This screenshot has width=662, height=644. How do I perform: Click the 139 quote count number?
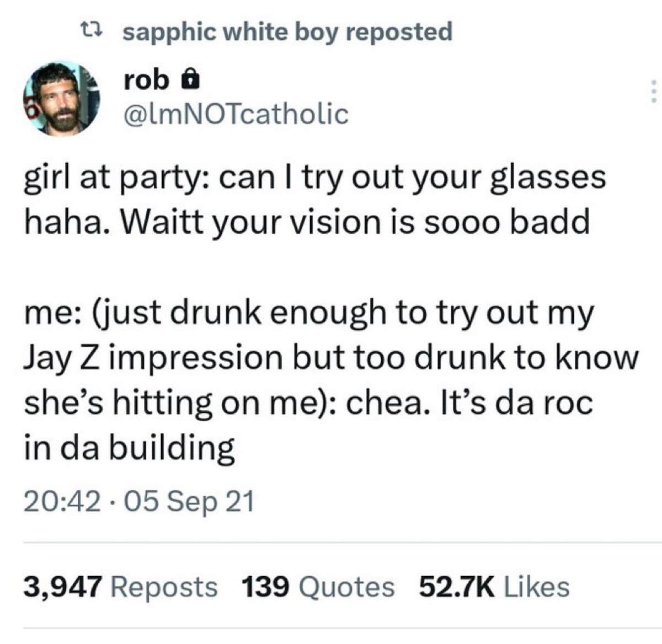265,586
